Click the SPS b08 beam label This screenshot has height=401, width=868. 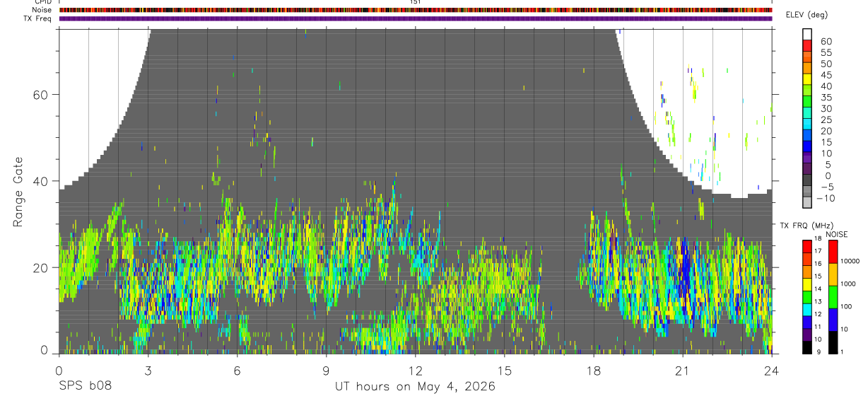[85, 387]
